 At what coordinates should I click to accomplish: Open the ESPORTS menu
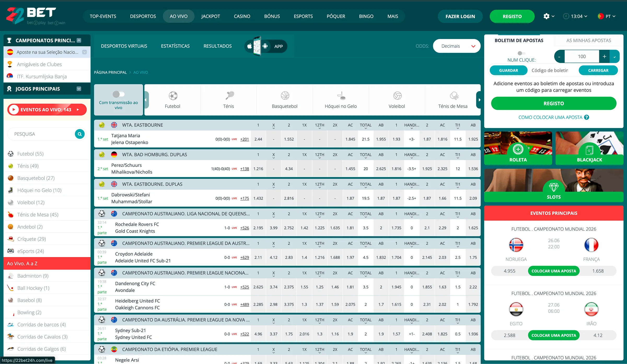[303, 16]
